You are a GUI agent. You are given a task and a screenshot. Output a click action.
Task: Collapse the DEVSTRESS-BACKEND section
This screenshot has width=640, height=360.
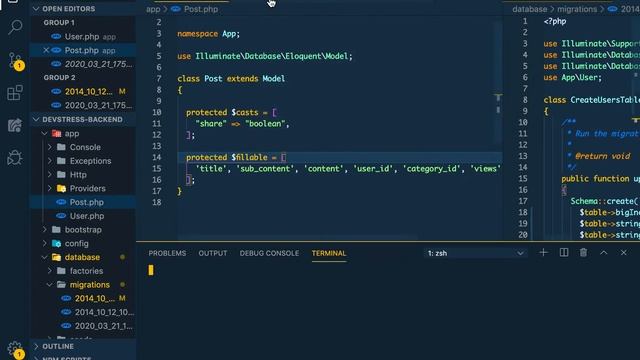tap(83, 119)
